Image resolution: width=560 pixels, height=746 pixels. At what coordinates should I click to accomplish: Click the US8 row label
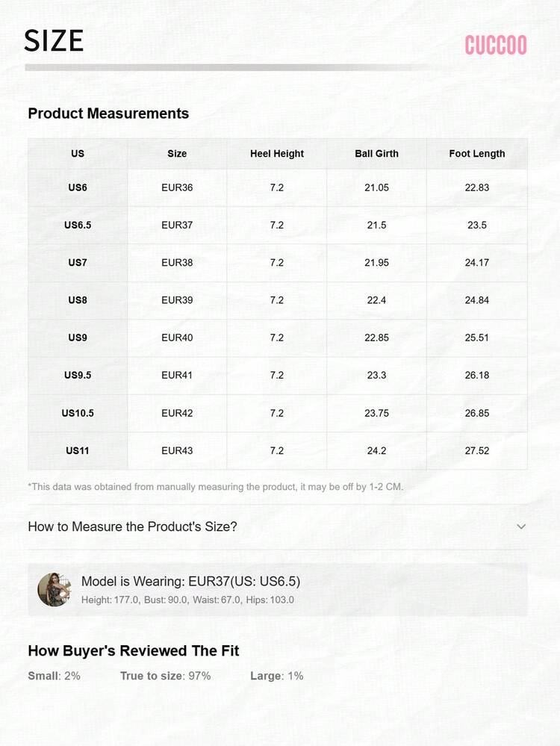78,300
